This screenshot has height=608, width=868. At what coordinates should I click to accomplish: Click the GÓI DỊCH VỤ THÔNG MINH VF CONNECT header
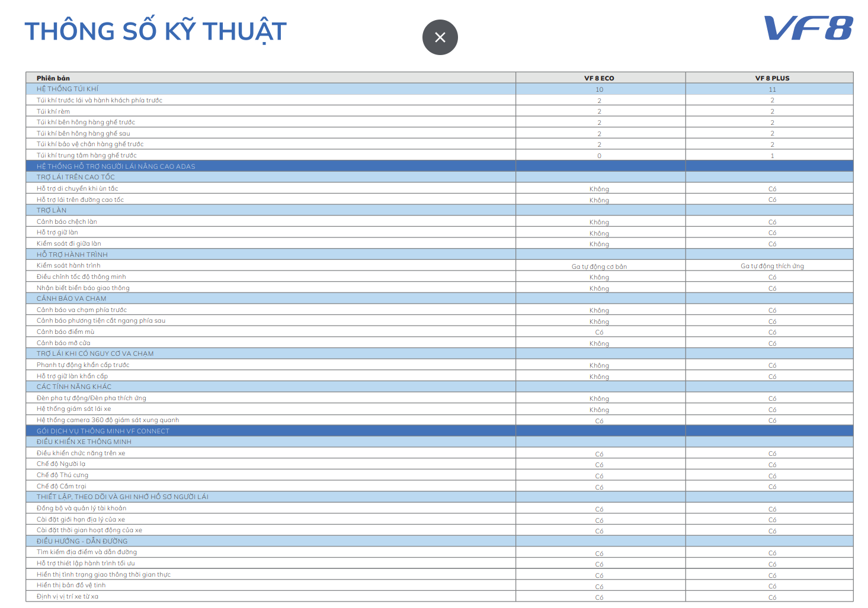pyautogui.click(x=103, y=431)
